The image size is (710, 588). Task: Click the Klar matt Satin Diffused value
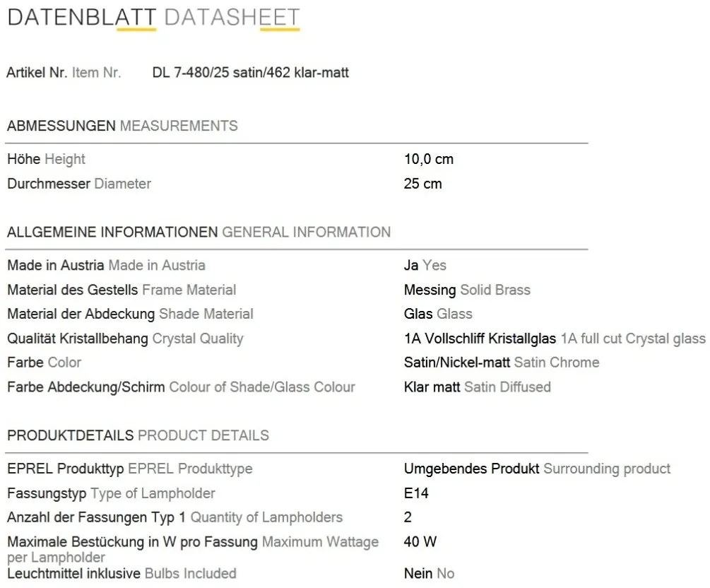477,387
